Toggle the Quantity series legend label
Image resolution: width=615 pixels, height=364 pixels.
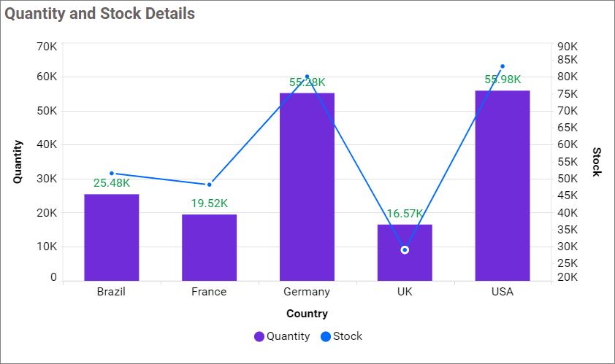click(x=288, y=336)
